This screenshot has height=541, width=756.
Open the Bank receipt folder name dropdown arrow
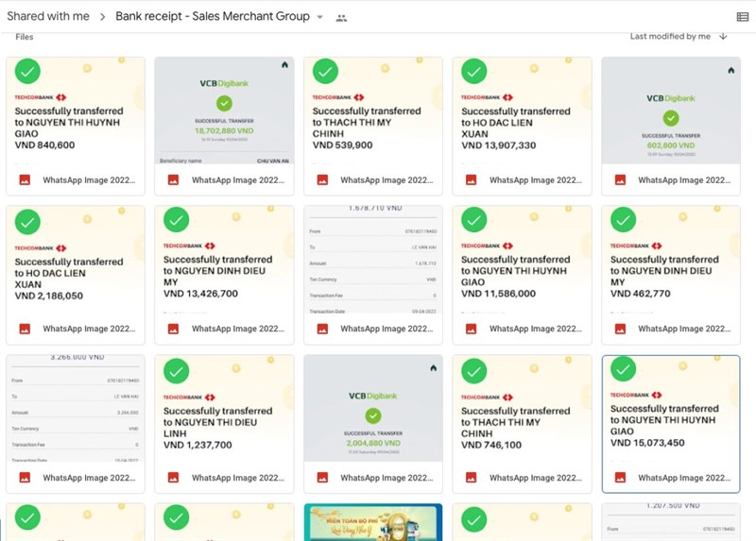[319, 17]
